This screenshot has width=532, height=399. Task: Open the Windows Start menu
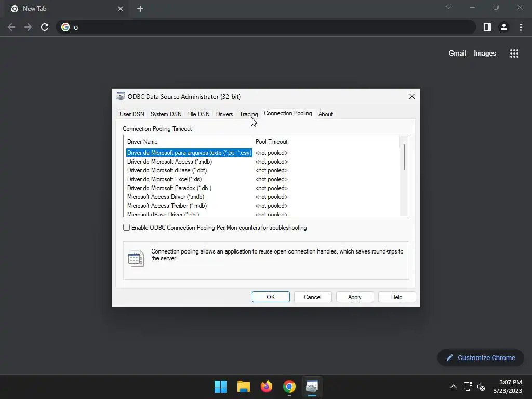[220, 387]
